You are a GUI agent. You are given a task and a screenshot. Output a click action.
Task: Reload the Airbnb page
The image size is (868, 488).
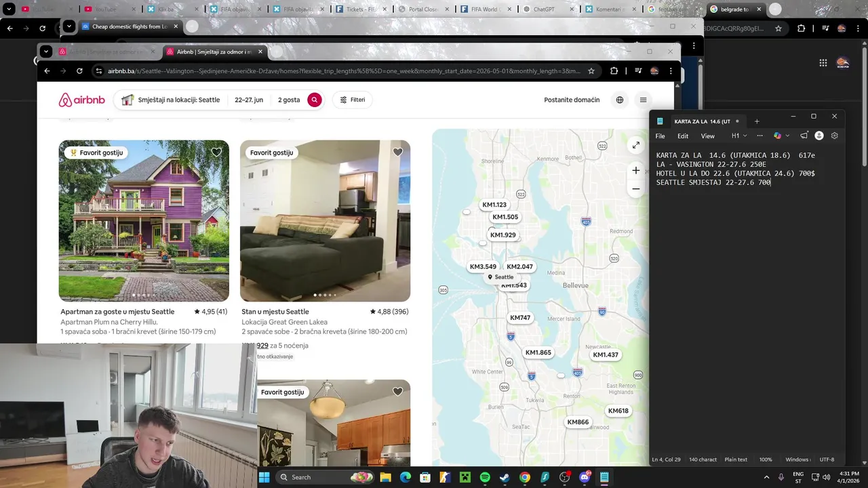point(79,70)
